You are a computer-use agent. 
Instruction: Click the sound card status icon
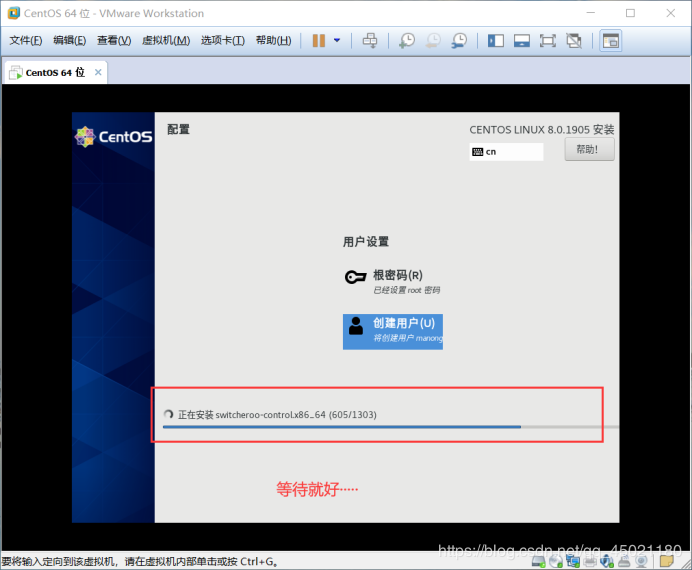coord(607,561)
